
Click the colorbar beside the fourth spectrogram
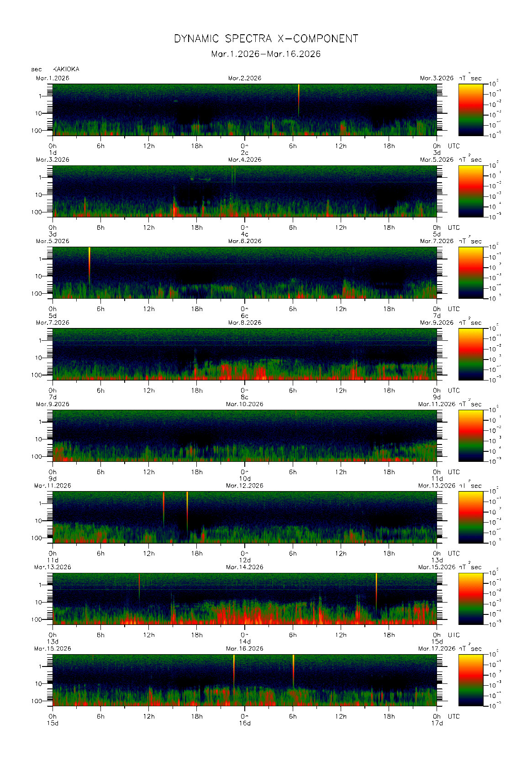[470, 354]
